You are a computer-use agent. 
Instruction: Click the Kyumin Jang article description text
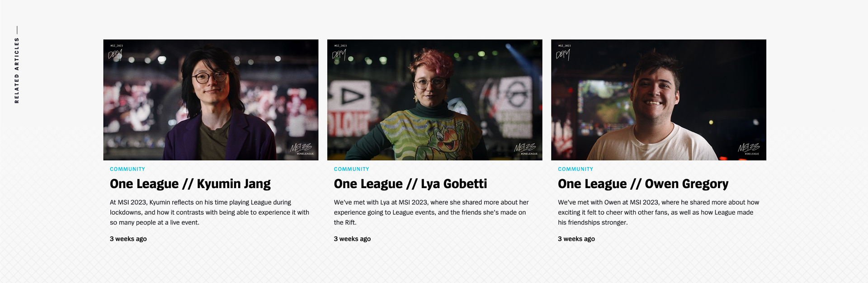pyautogui.click(x=209, y=212)
